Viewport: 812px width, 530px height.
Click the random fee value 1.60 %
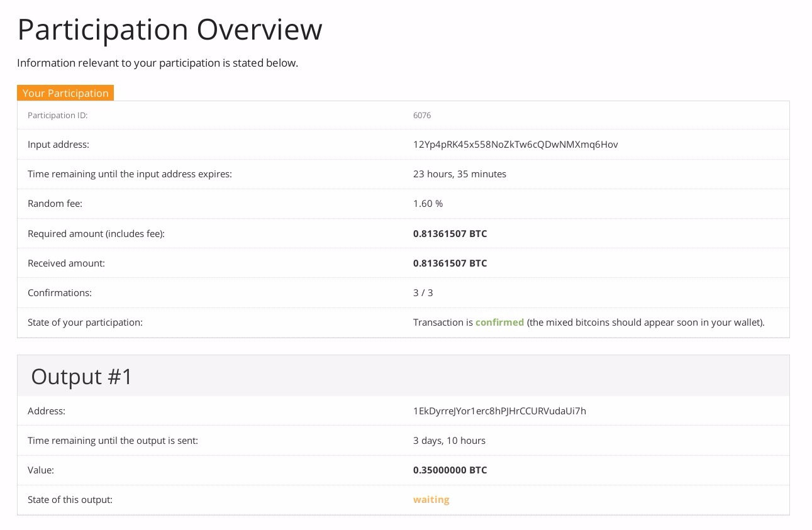pos(428,204)
